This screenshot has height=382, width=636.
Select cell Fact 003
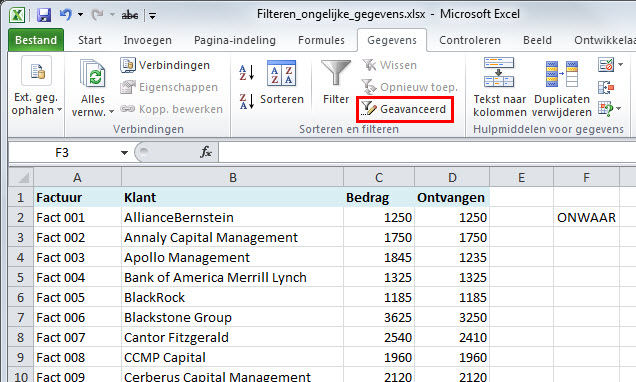[x=77, y=258]
